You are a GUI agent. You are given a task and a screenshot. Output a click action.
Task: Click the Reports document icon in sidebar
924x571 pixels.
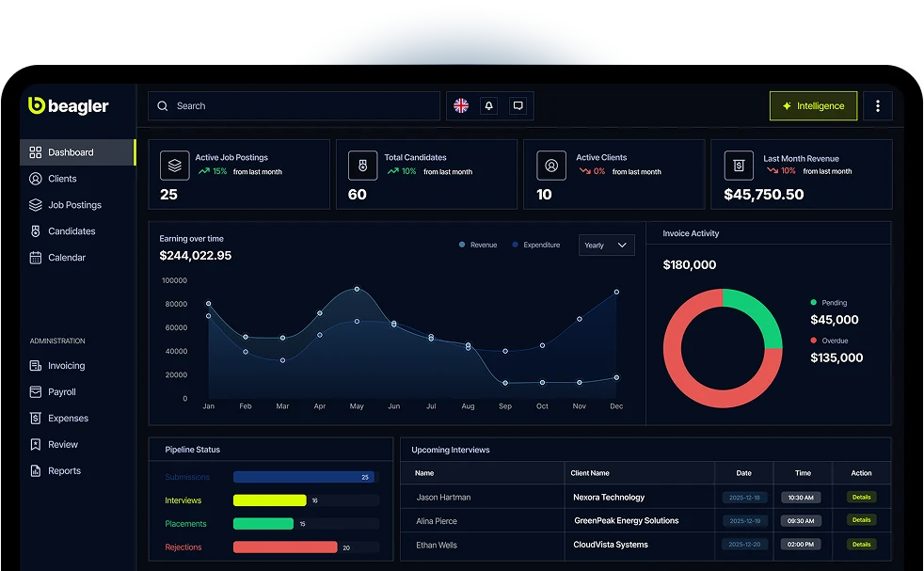(x=36, y=471)
